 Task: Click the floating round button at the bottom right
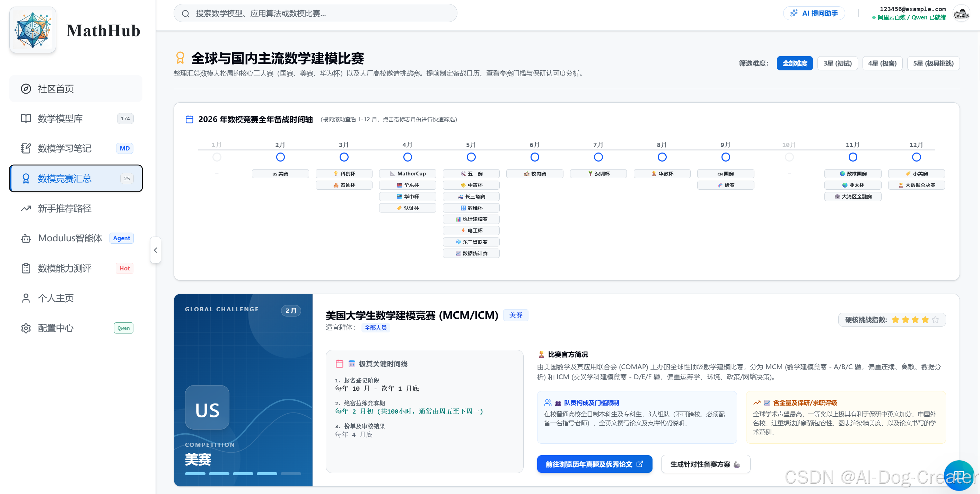point(959,475)
